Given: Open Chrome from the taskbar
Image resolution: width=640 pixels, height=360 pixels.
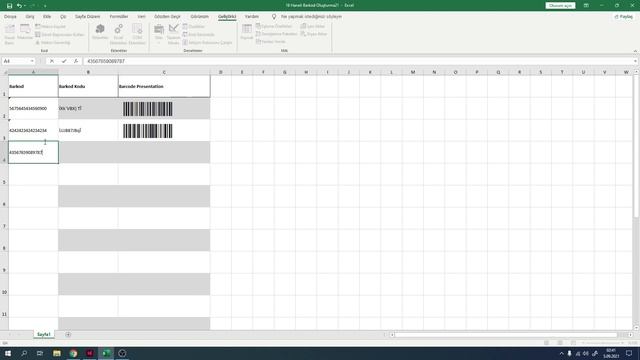Looking at the screenshot, I should [x=73, y=353].
